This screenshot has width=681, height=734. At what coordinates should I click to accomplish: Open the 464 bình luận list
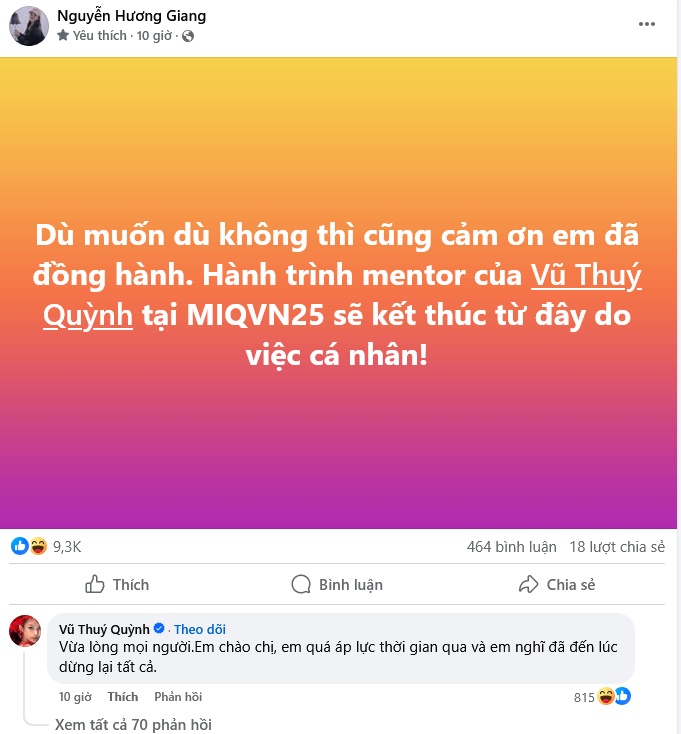(x=512, y=547)
